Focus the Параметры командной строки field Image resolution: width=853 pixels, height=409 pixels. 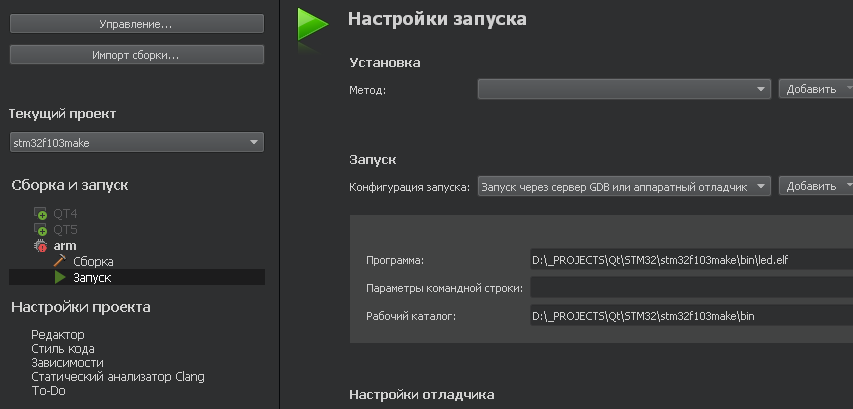[x=690, y=288]
